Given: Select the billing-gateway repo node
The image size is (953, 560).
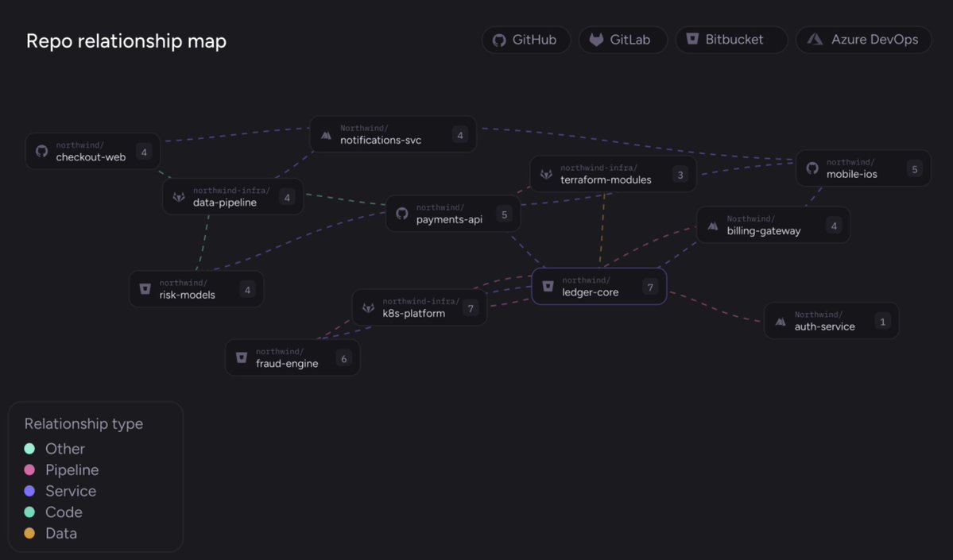Looking at the screenshot, I should click(773, 226).
